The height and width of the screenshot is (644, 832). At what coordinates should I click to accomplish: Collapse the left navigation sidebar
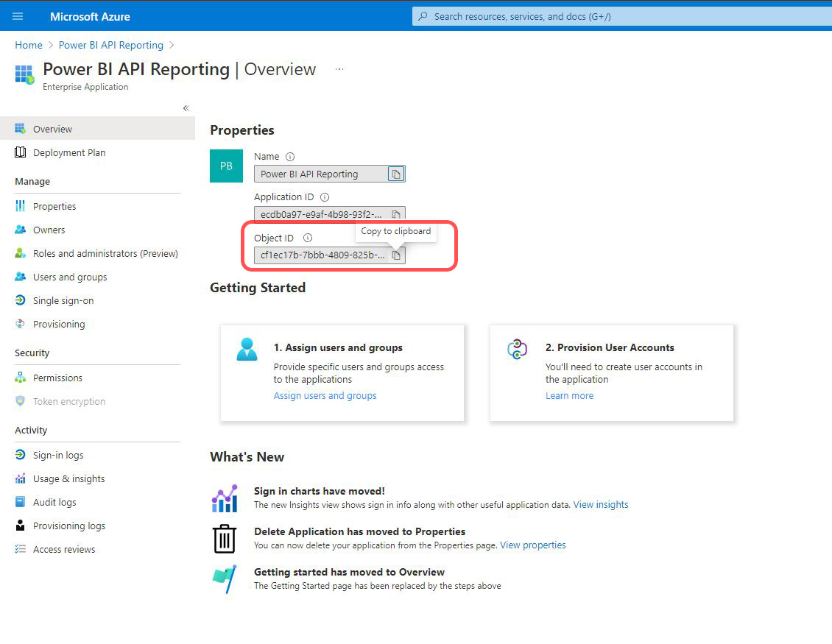point(186,108)
